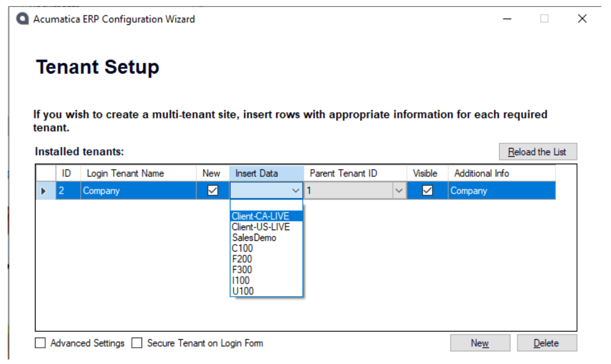Image resolution: width=611 pixels, height=364 pixels.
Task: Choose Client-US-LIVE from the list
Action: (x=266, y=227)
